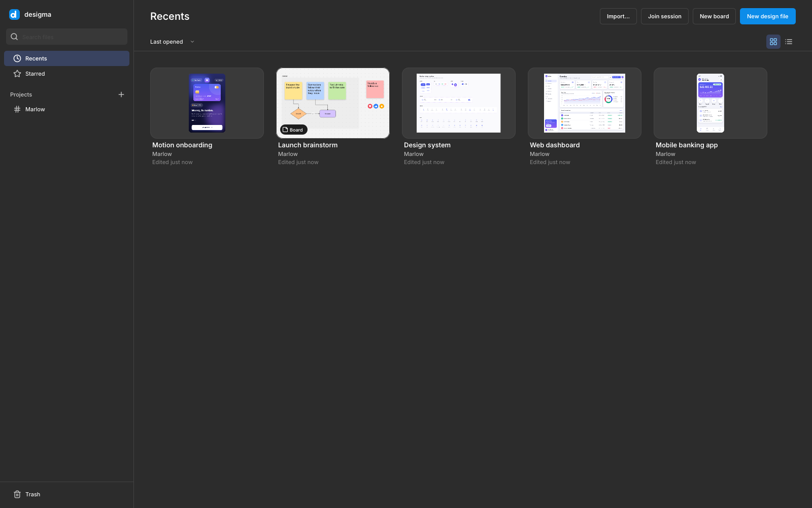Open Design system thumbnail
812x508 pixels.
pyautogui.click(x=459, y=103)
